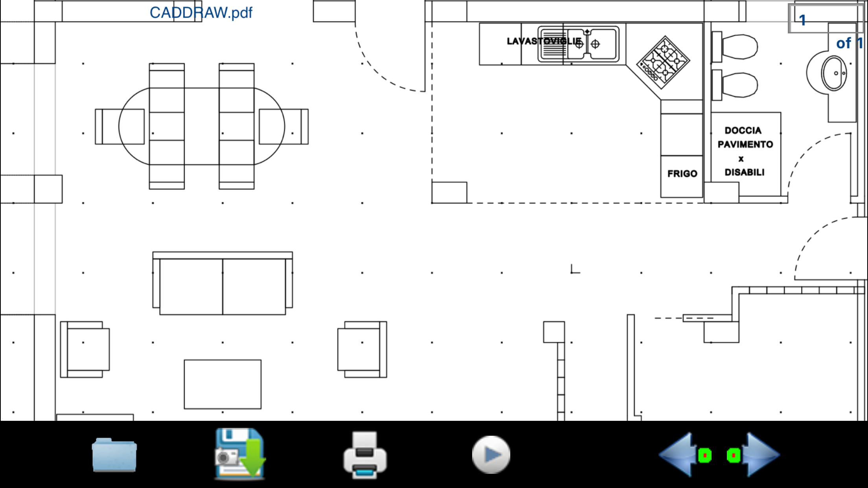Toggle visibility of the FRIGO element
The height and width of the screenshot is (488, 868).
[681, 174]
